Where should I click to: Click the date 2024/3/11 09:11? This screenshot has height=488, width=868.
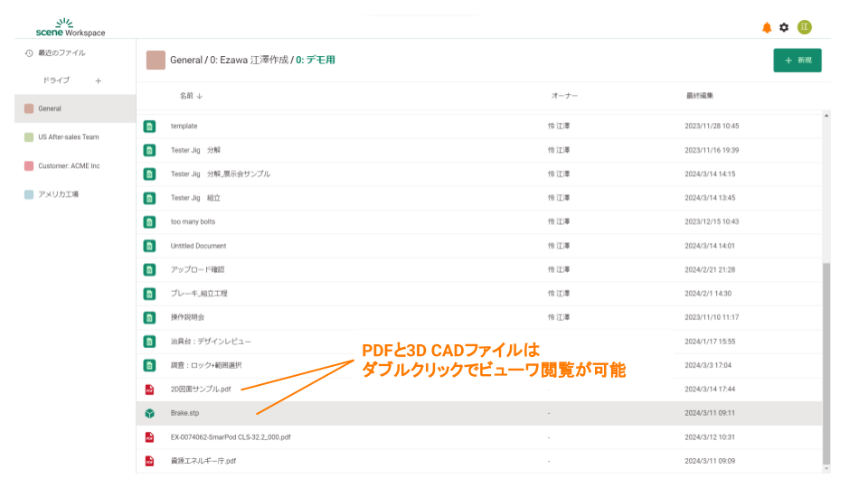tap(710, 413)
